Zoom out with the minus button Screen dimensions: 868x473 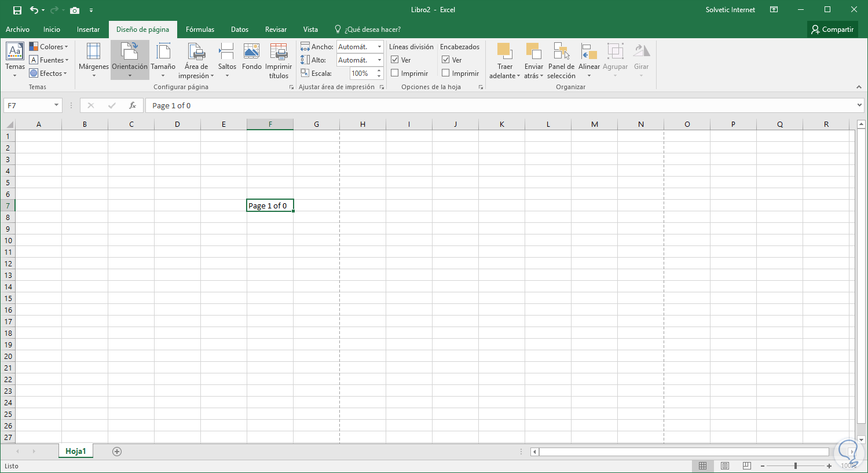tap(763, 466)
